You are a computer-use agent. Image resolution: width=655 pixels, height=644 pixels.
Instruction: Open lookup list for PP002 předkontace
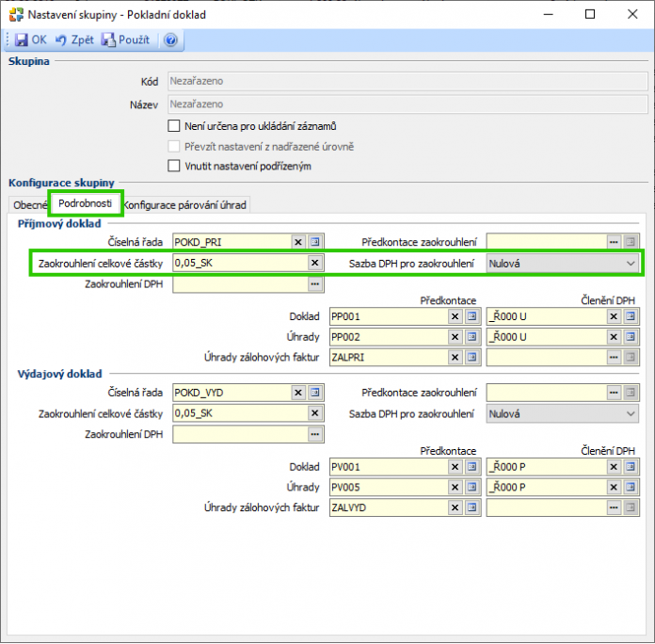coord(472,337)
